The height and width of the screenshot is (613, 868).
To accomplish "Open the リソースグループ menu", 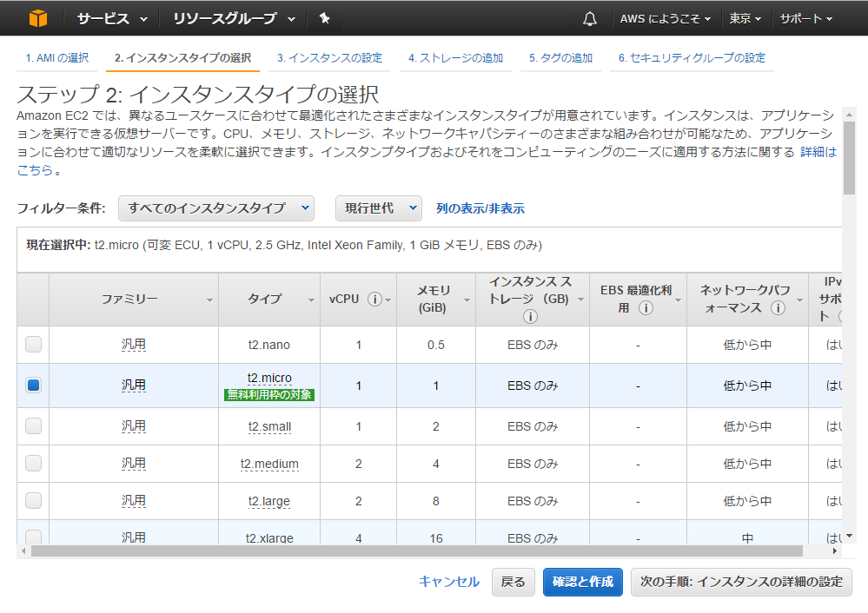I will pos(235,19).
